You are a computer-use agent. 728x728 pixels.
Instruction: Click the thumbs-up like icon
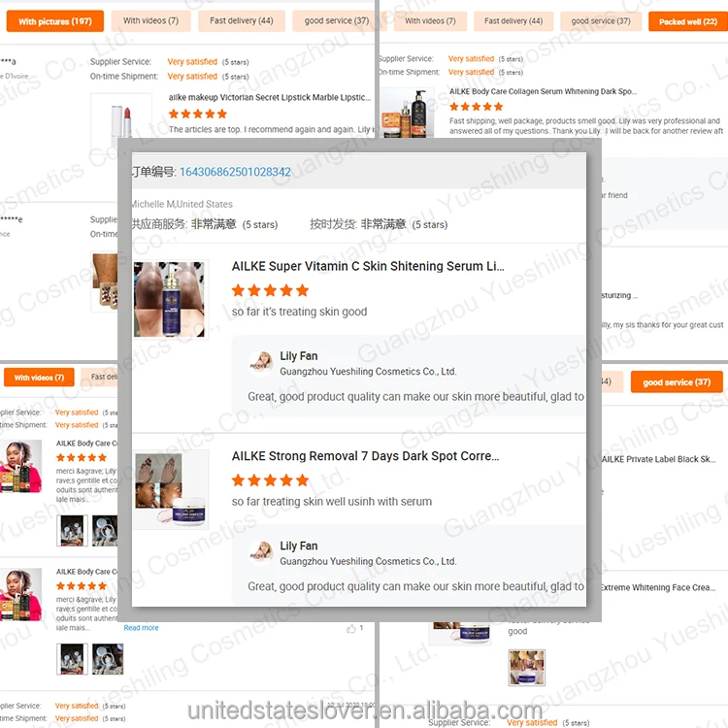click(351, 629)
